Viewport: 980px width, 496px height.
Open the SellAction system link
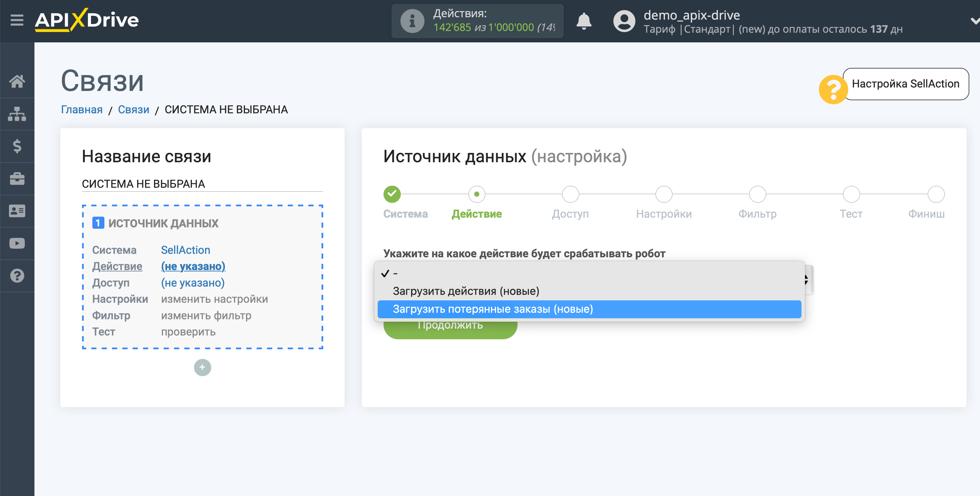click(185, 250)
